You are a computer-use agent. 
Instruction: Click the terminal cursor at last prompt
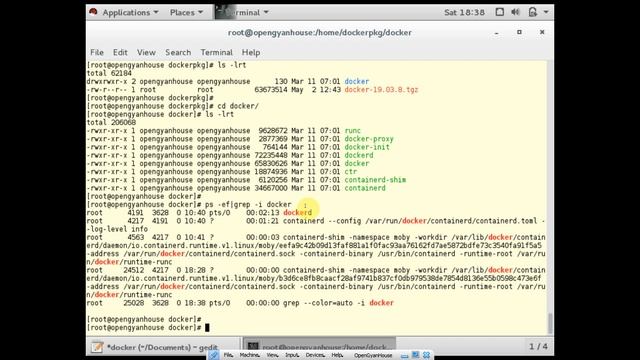[207, 327]
